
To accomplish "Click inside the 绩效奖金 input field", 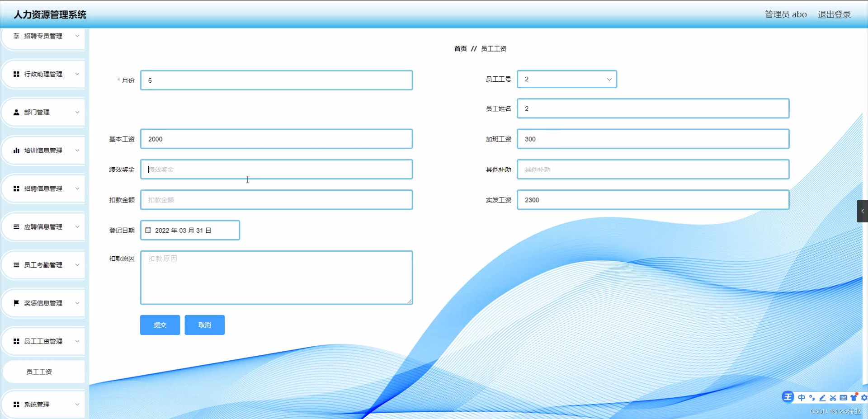I will click(x=276, y=169).
